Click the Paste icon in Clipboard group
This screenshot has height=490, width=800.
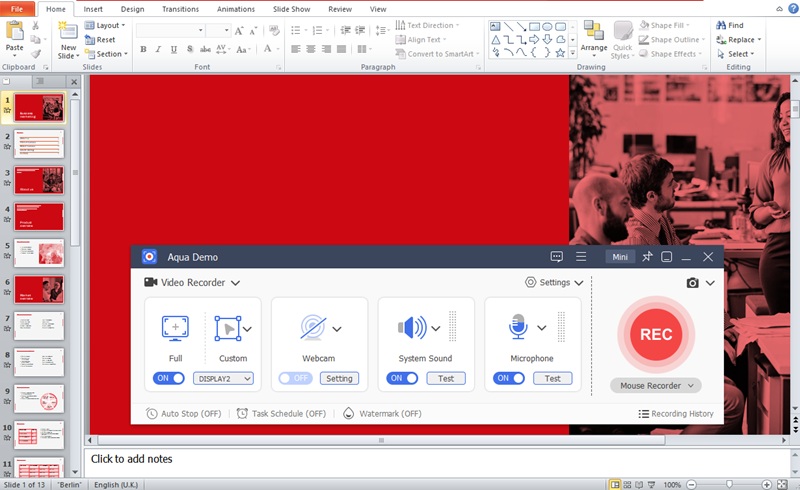tap(14, 31)
